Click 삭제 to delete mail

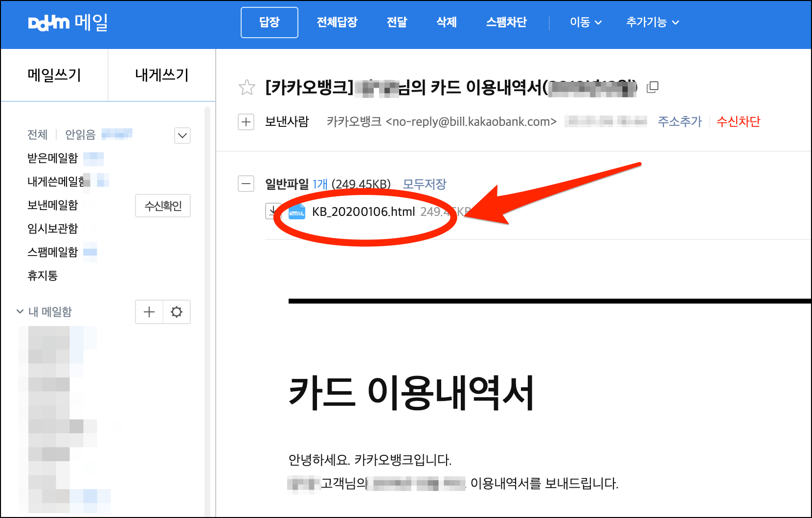[x=447, y=23]
